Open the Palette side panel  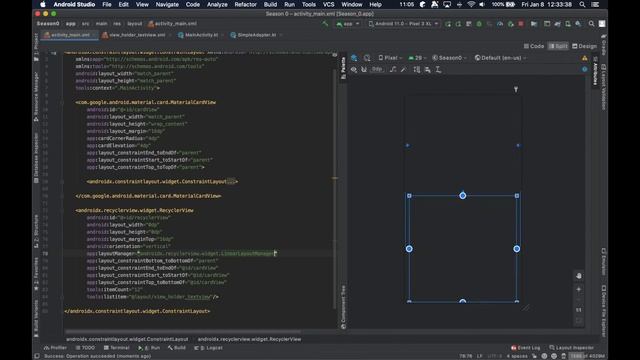[343, 68]
